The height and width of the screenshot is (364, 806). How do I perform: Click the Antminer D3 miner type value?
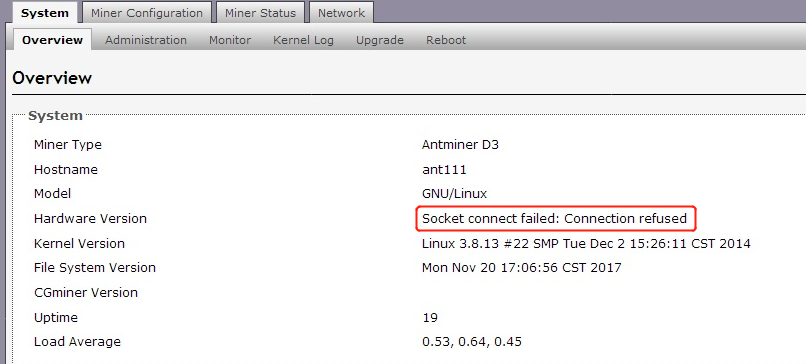[x=460, y=144]
